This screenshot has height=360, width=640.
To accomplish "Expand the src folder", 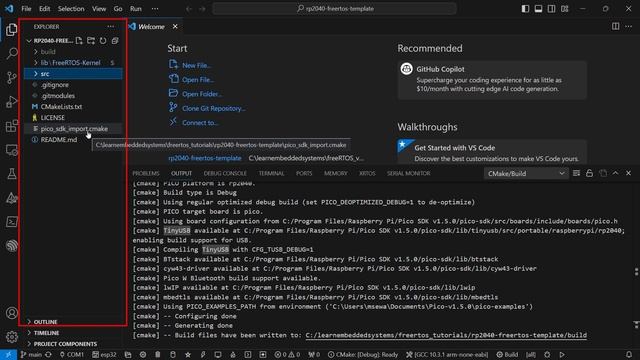I will [73, 73].
